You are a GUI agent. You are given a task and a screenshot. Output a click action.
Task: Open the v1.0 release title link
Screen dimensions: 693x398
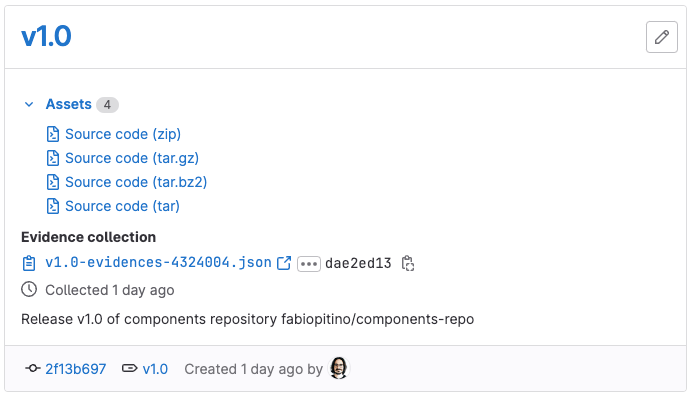[46, 36]
